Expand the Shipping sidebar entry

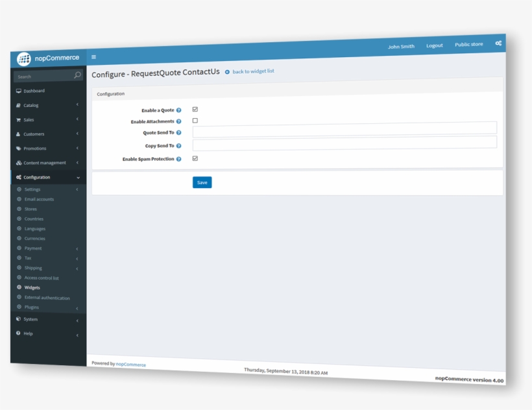pyautogui.click(x=34, y=267)
